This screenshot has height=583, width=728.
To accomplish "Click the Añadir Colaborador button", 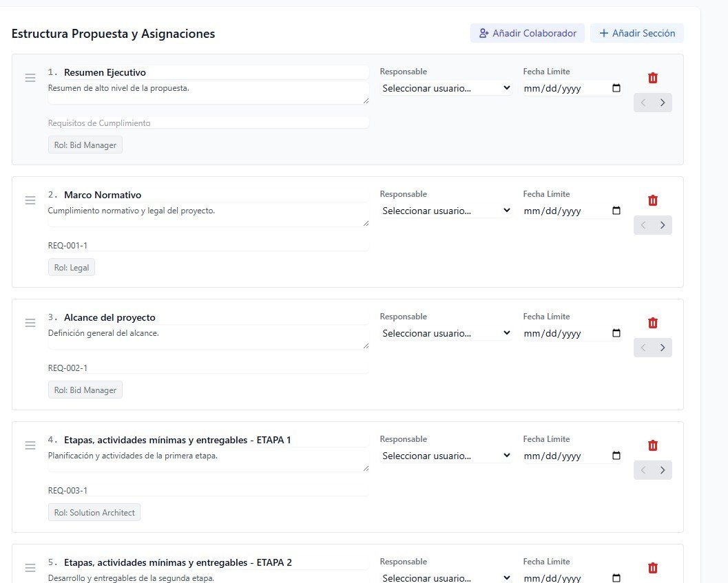I will [x=527, y=34].
